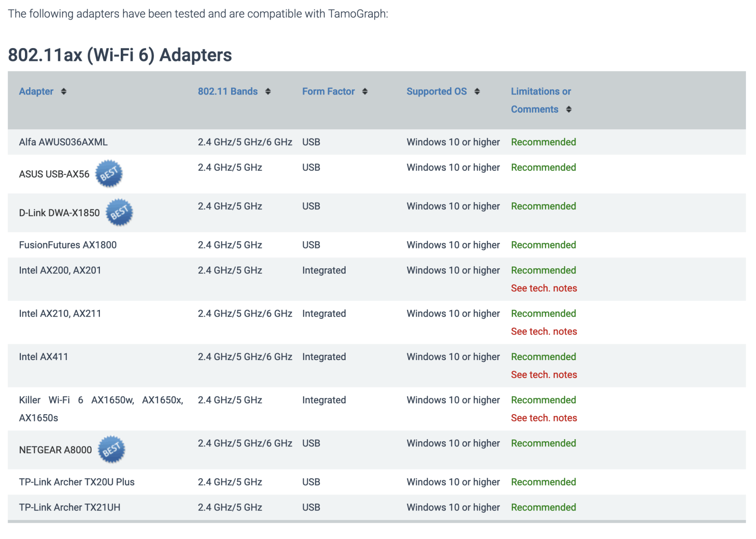The width and height of the screenshot is (756, 539).
Task: Click sort arrows beside Supported OS
Action: (x=477, y=92)
